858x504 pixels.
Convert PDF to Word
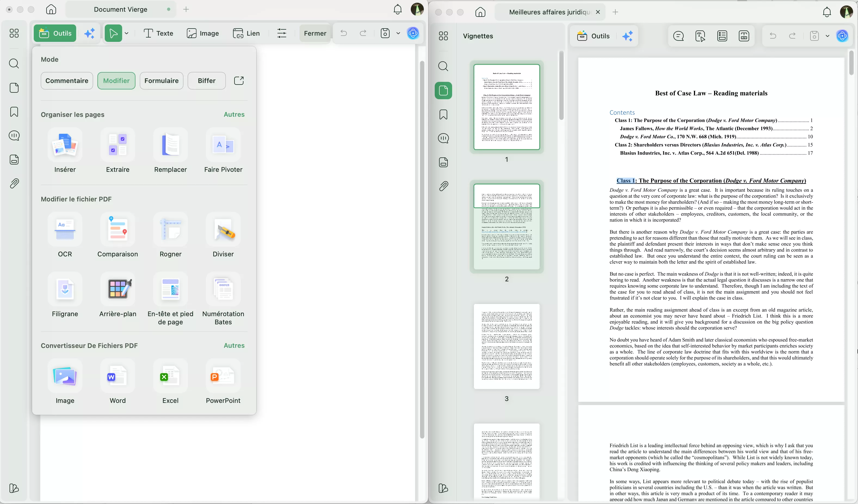pos(118,377)
